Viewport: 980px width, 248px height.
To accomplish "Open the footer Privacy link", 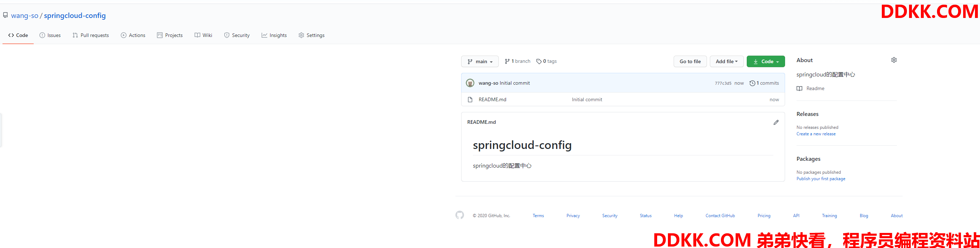I will pyautogui.click(x=573, y=216).
